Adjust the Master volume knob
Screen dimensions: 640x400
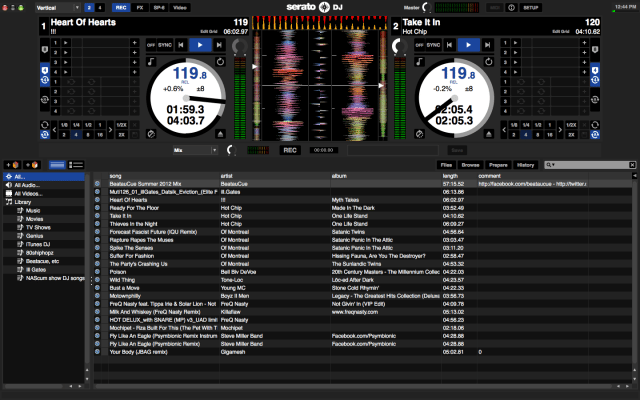click(x=427, y=7)
